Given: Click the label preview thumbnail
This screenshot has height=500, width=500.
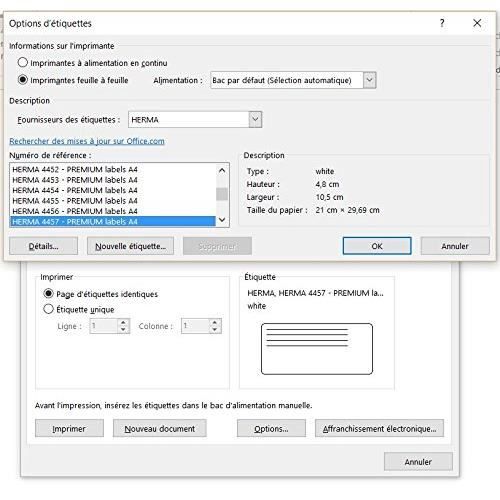Looking at the screenshot, I should [317, 349].
